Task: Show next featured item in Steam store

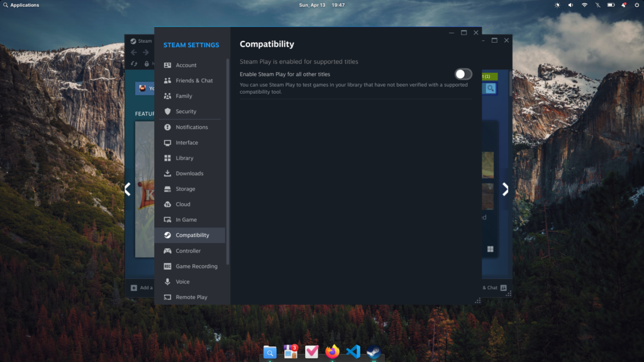Action: click(505, 189)
